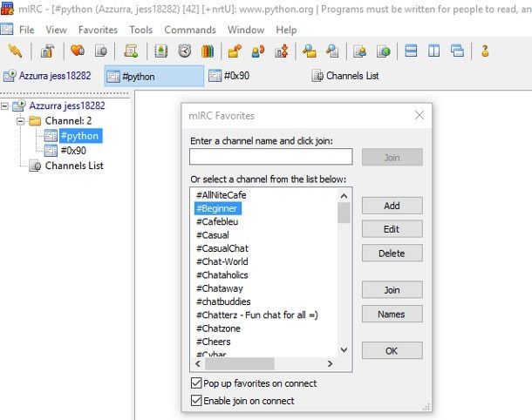
Task: Open the Commands menu
Action: [190, 30]
